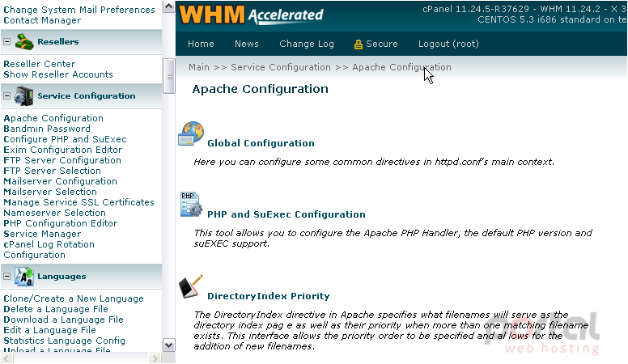Click the Resellers section heading
Image resolution: width=628 pixels, height=364 pixels.
(x=58, y=41)
